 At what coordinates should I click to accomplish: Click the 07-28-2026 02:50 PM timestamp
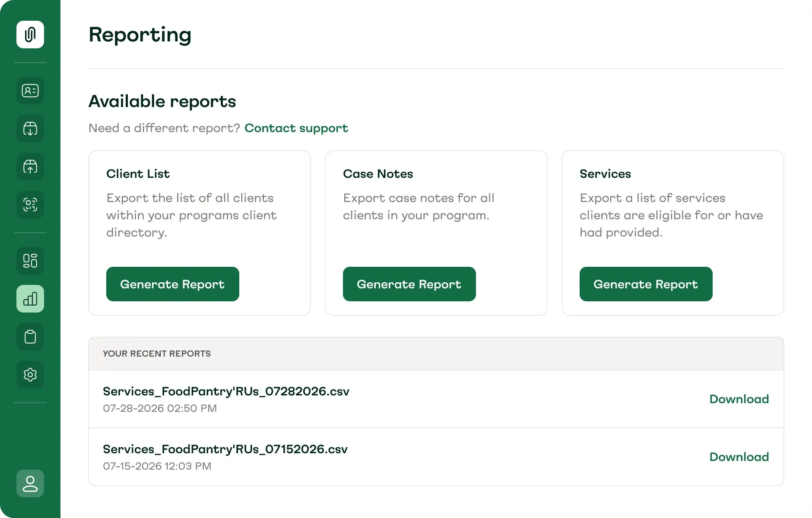tap(160, 408)
